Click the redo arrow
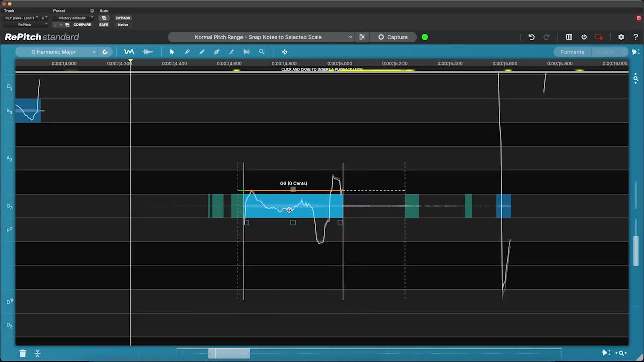This screenshot has height=362, width=644. [x=547, y=37]
